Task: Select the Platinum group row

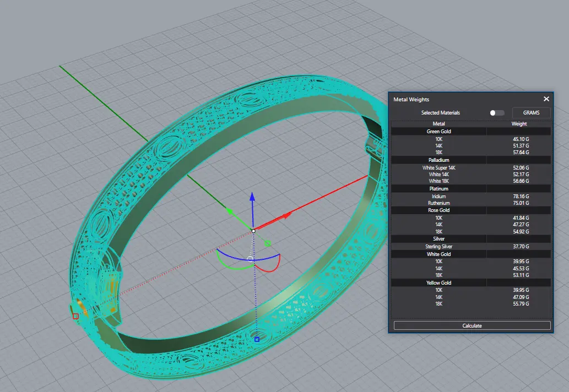Action: (471, 188)
